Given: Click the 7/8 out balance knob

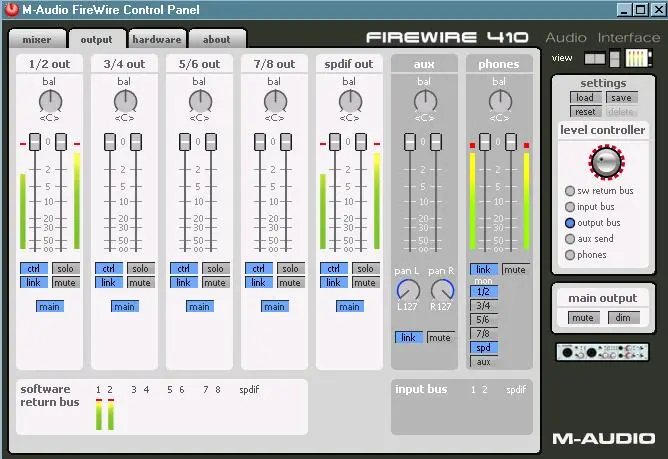Looking at the screenshot, I should click(275, 102).
